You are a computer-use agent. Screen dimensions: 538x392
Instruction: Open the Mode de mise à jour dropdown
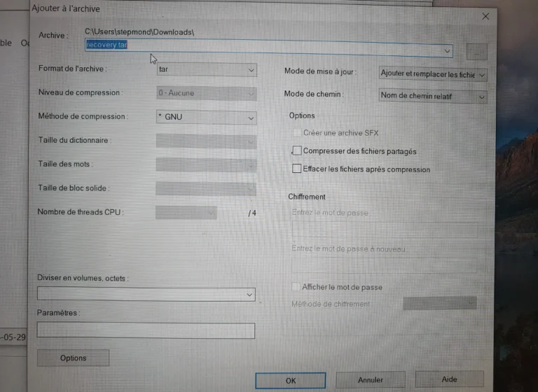point(433,74)
